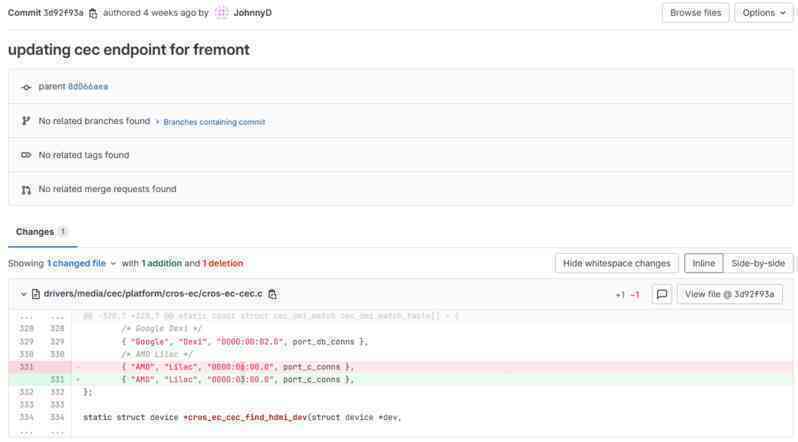The image size is (798, 442).
Task: Open JohnnyD author profile link
Action: (252, 13)
